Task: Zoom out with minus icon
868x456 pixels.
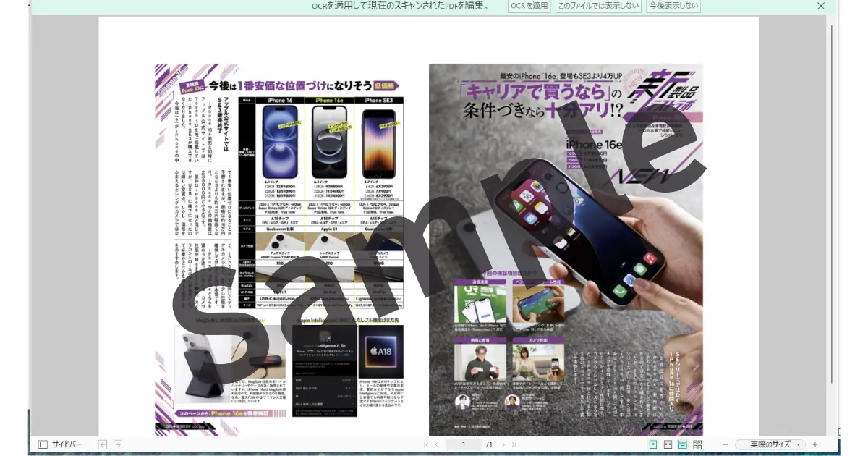Action: [726, 444]
